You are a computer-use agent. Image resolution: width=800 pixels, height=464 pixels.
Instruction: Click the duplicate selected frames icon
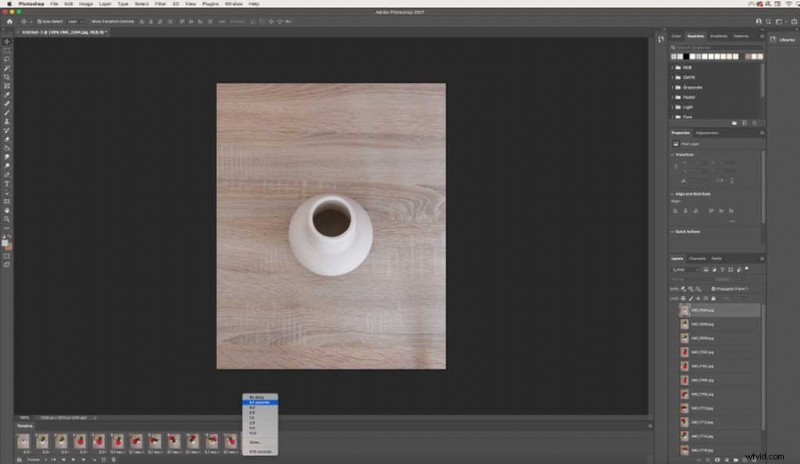coord(104,459)
